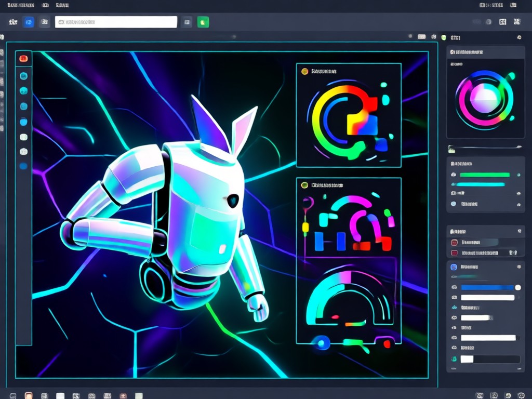The image size is (532, 399).
Task: Open the orange app icon in the bottom bar
Action: pyautogui.click(x=29, y=395)
